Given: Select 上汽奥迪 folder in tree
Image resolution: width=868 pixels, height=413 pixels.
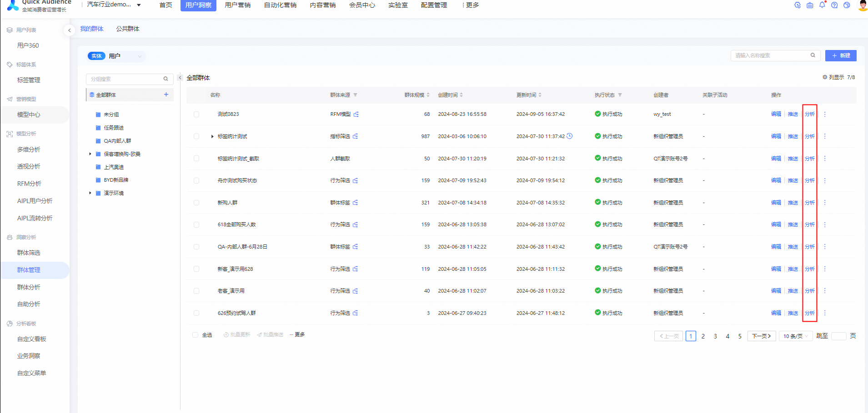Looking at the screenshot, I should click(x=114, y=167).
